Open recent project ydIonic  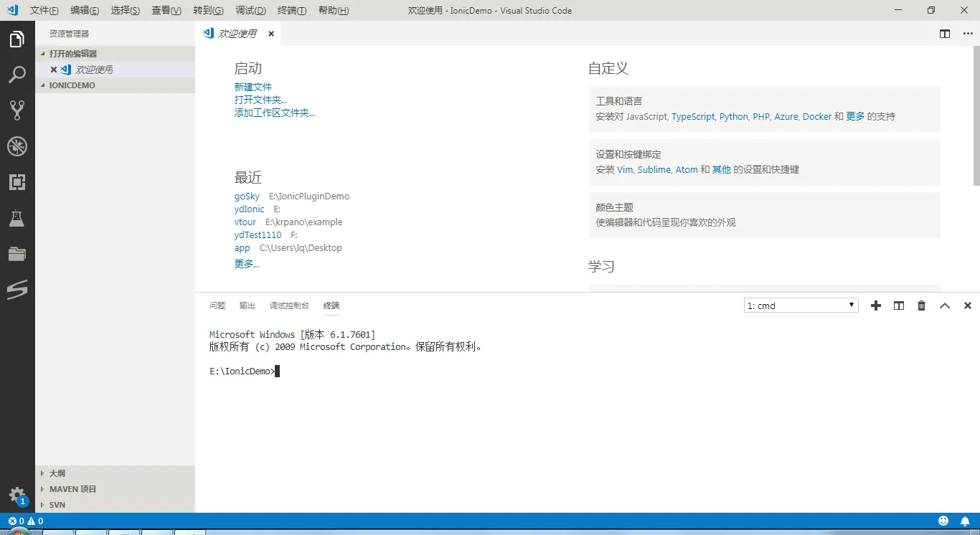tap(250, 209)
